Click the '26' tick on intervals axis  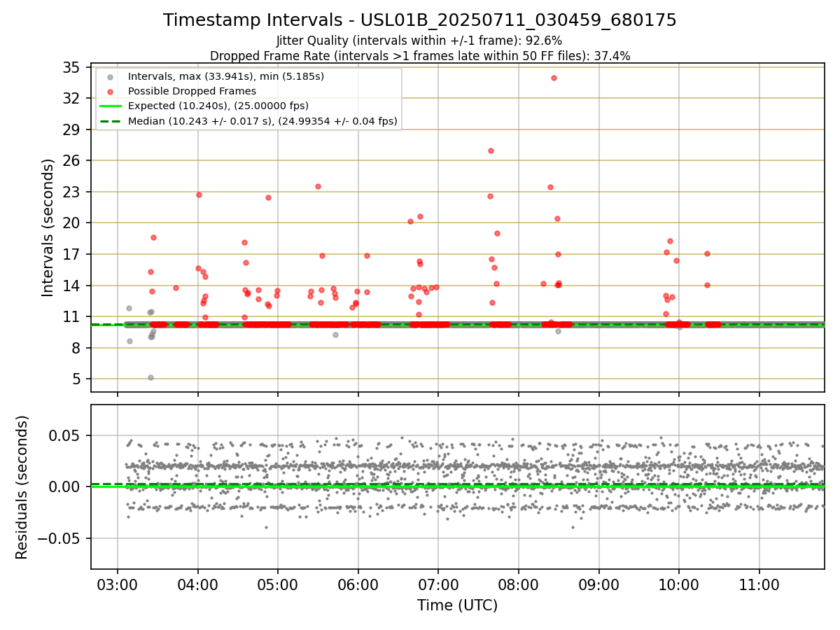(x=71, y=161)
